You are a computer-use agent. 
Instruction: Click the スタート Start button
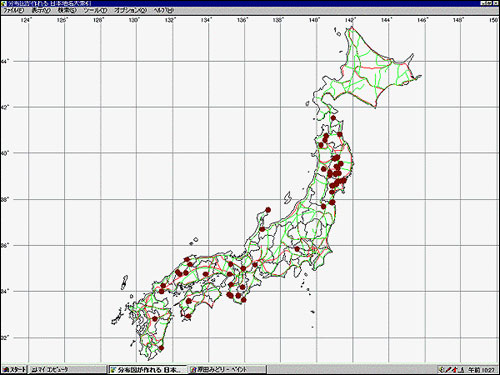[x=14, y=369]
